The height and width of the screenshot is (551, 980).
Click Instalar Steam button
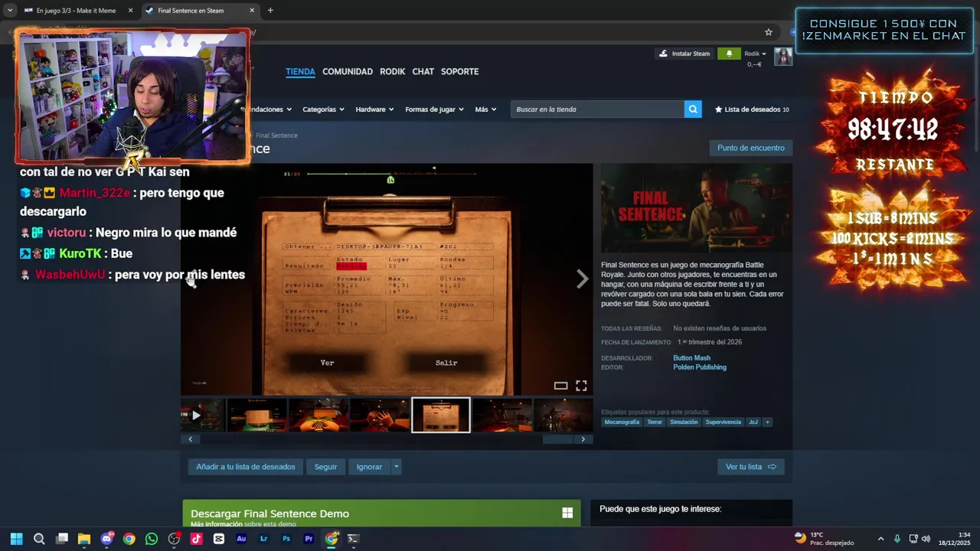(x=685, y=54)
